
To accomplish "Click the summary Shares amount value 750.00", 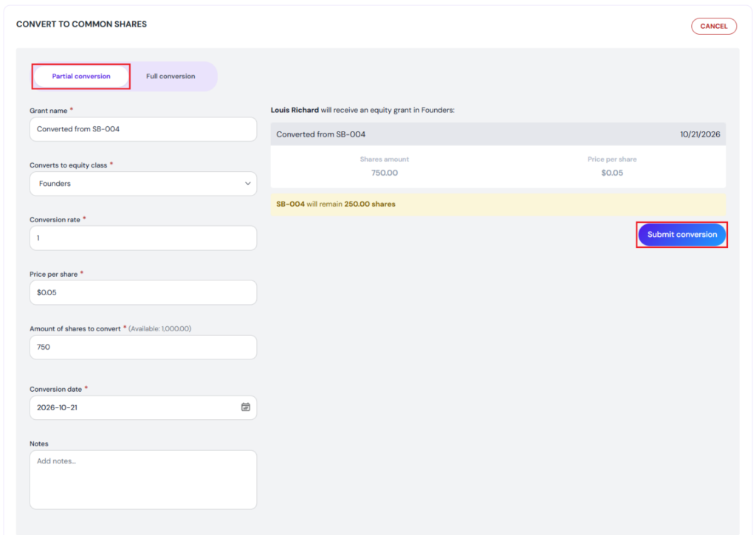I will point(384,173).
